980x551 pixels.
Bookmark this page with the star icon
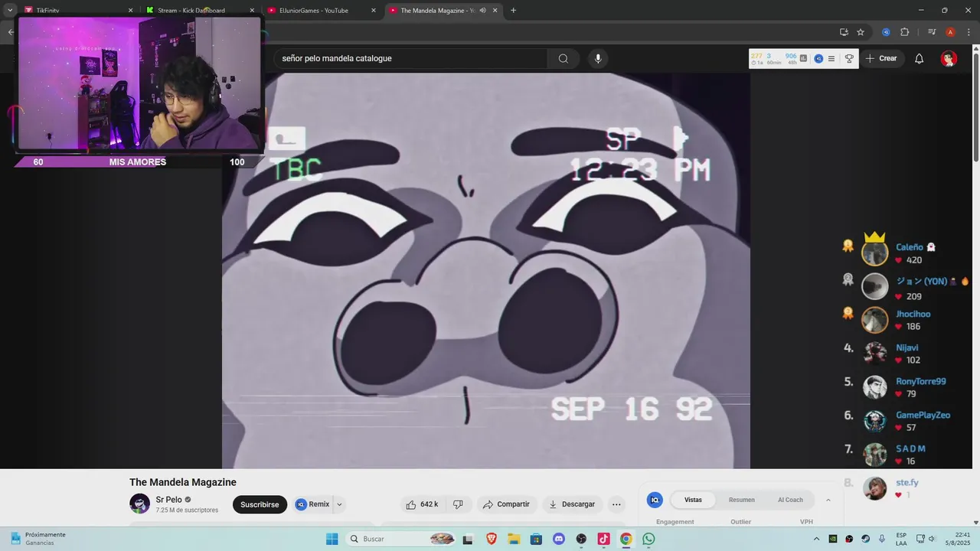click(x=861, y=32)
